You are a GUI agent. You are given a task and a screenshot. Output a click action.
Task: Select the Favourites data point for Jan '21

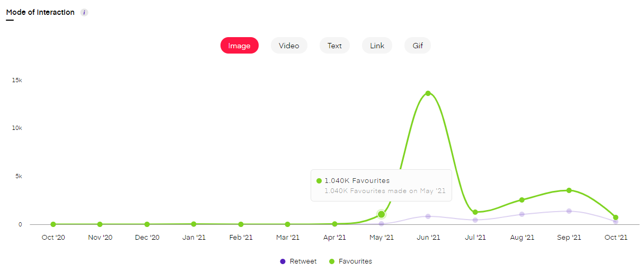click(193, 224)
